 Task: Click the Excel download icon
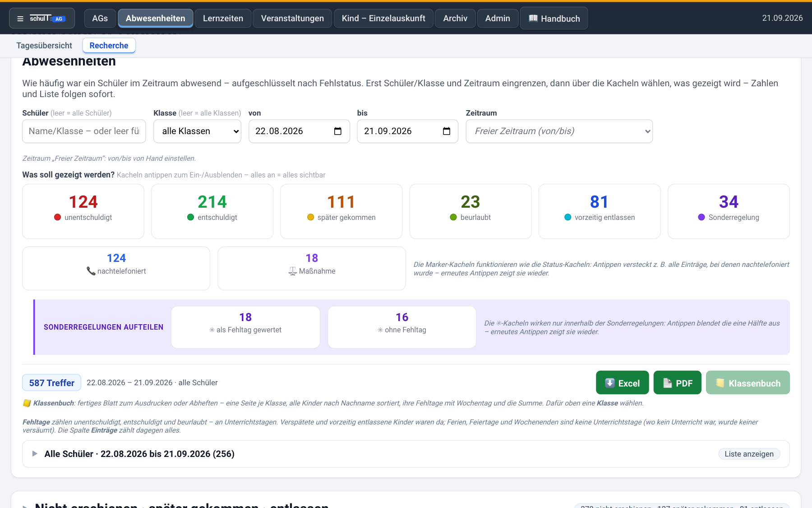(x=610, y=383)
